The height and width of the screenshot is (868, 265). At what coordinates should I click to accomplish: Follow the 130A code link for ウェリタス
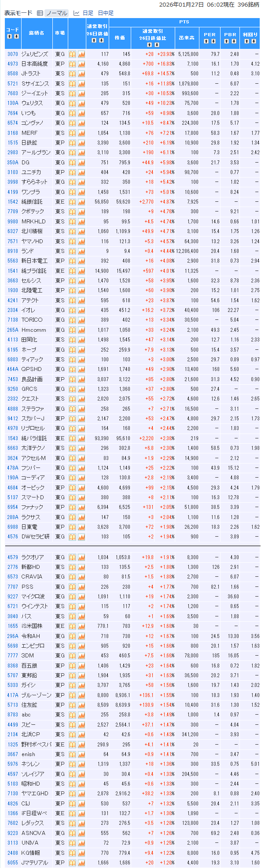tap(13, 103)
